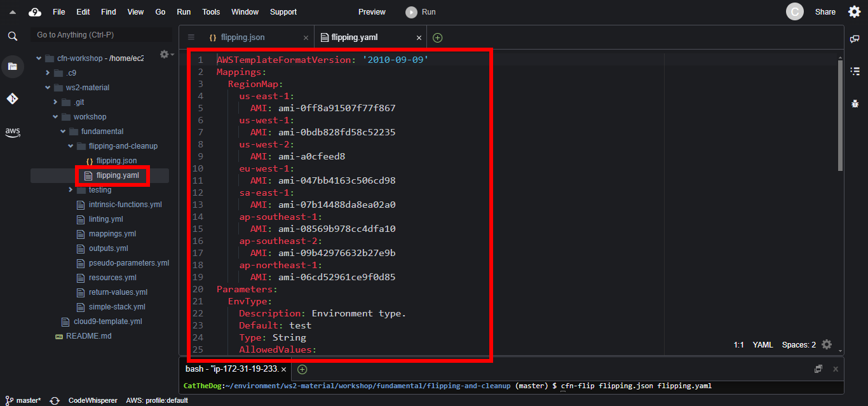
Task: Open the Collaborate panel icon on right sidebar
Action: click(x=855, y=39)
